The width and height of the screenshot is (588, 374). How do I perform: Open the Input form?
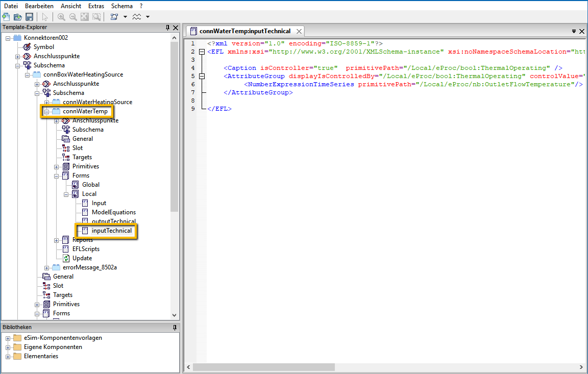pyautogui.click(x=99, y=203)
